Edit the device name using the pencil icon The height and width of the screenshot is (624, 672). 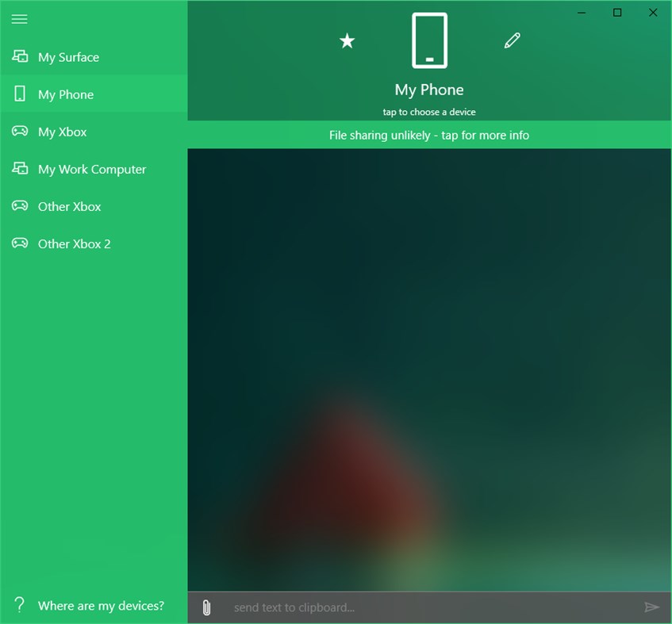tap(512, 40)
